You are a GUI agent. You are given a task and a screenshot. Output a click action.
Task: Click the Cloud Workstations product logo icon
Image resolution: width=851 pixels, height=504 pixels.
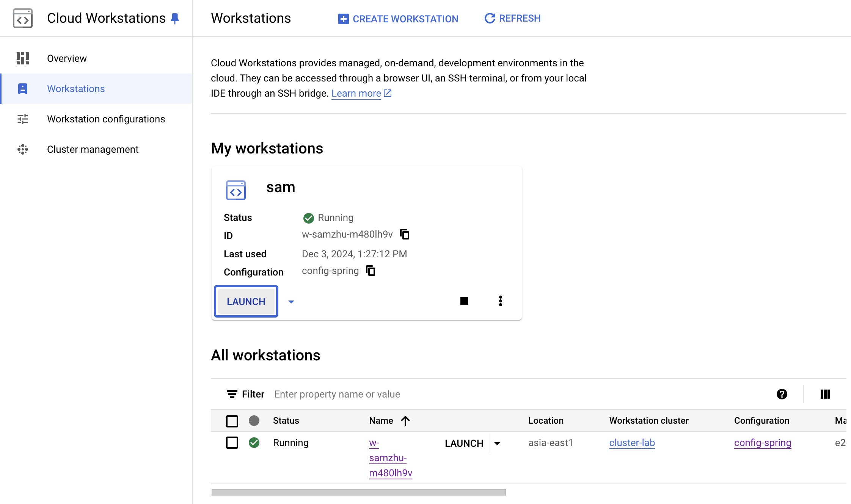[23, 18]
